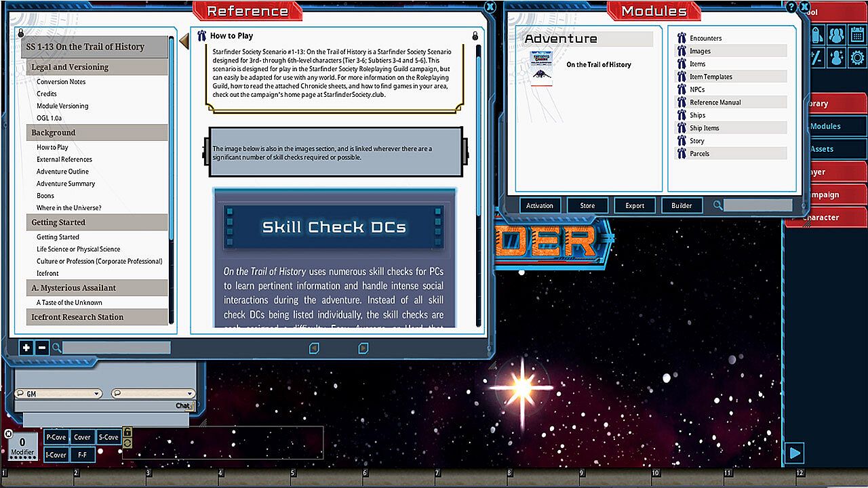868x488 pixels.
Task: Open the party sheet people icon
Action: tap(836, 34)
